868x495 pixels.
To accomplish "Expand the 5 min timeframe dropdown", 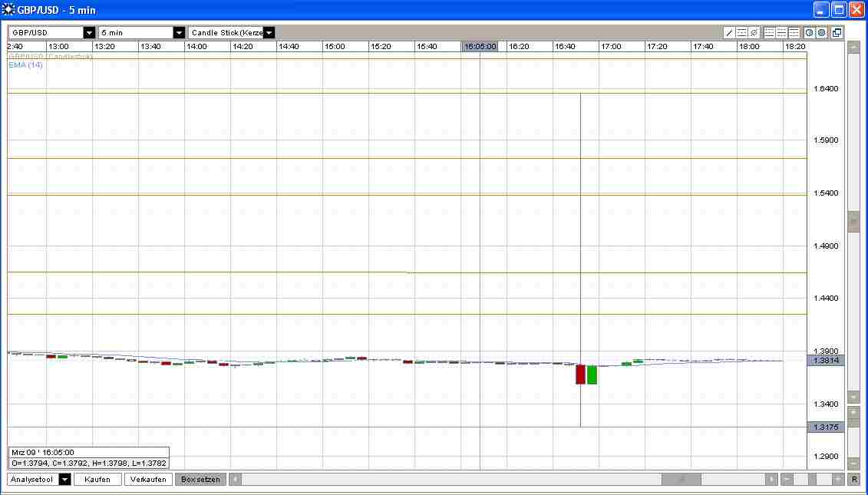I will click(180, 33).
